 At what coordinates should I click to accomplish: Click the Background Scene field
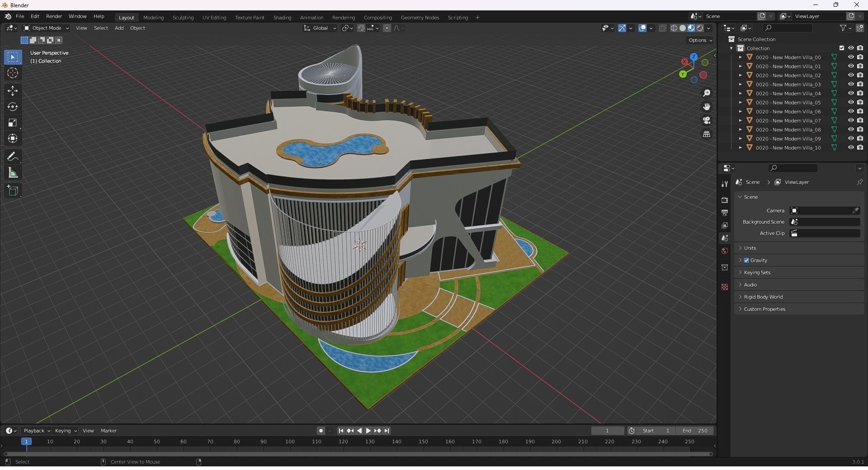pyautogui.click(x=825, y=222)
